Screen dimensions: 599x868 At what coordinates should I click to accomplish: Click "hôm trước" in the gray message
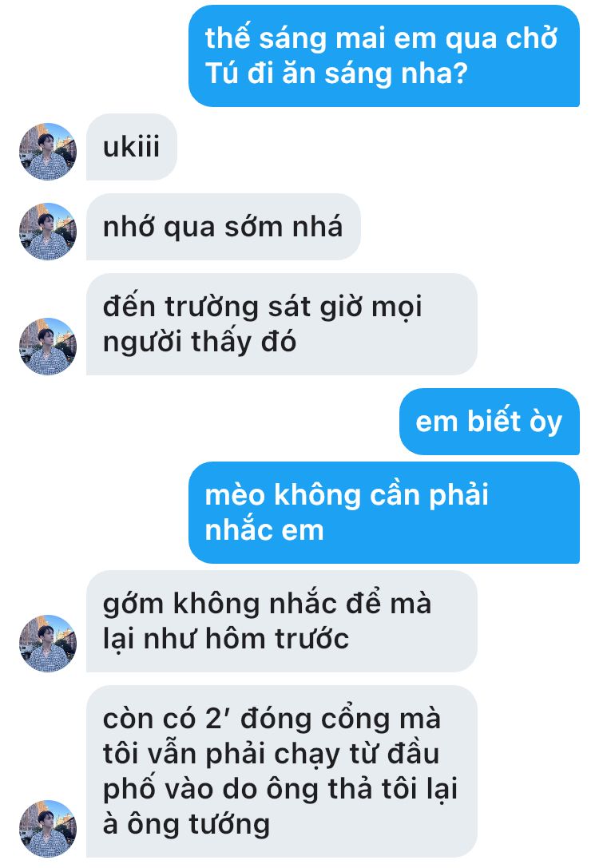277,639
